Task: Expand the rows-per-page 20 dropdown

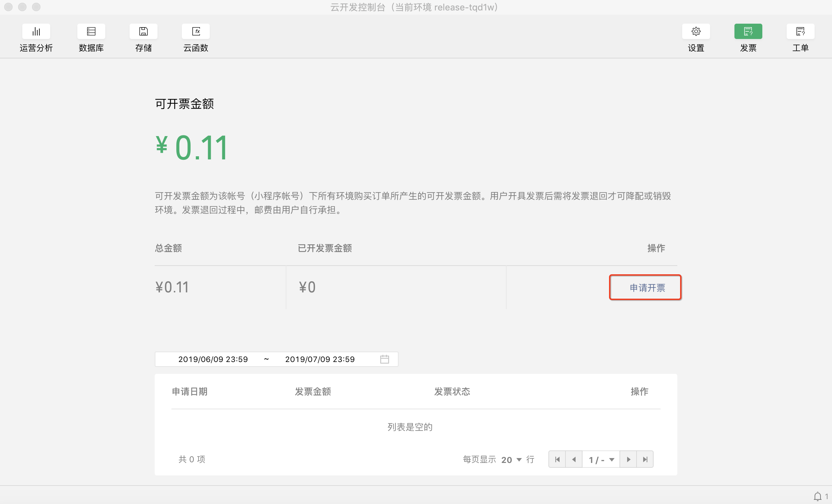Action: pos(511,460)
